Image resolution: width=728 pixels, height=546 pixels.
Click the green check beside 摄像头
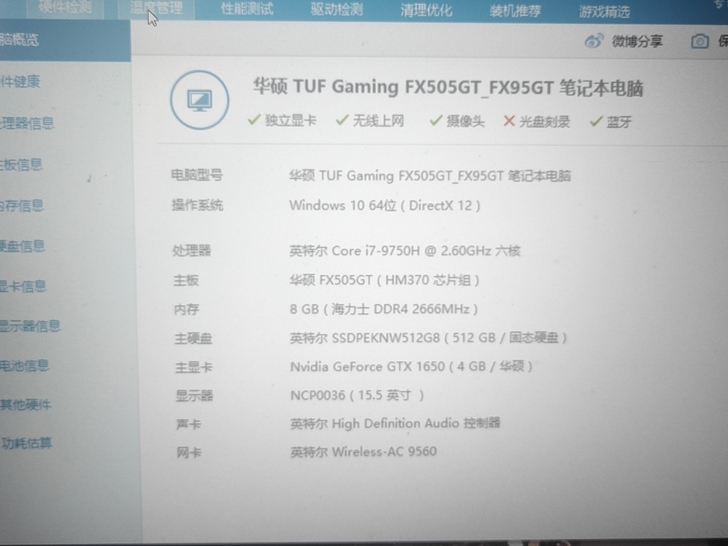coord(436,121)
